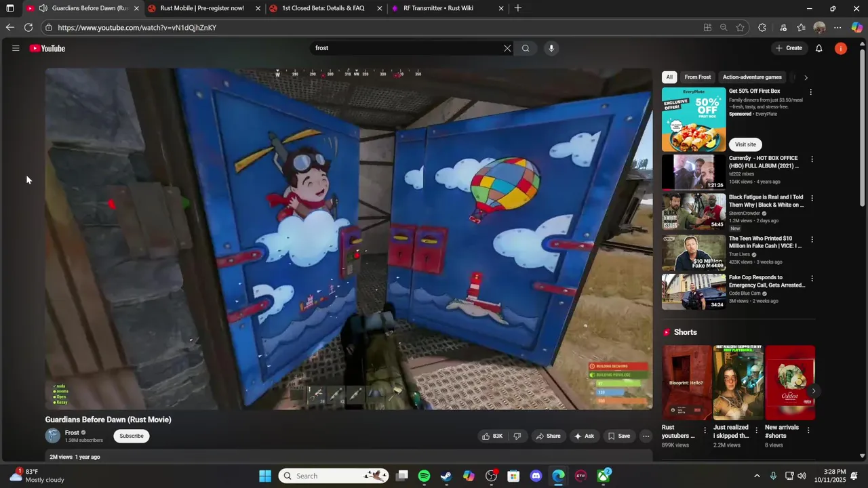
Task: Submit search with magnifier button
Action: click(x=526, y=48)
